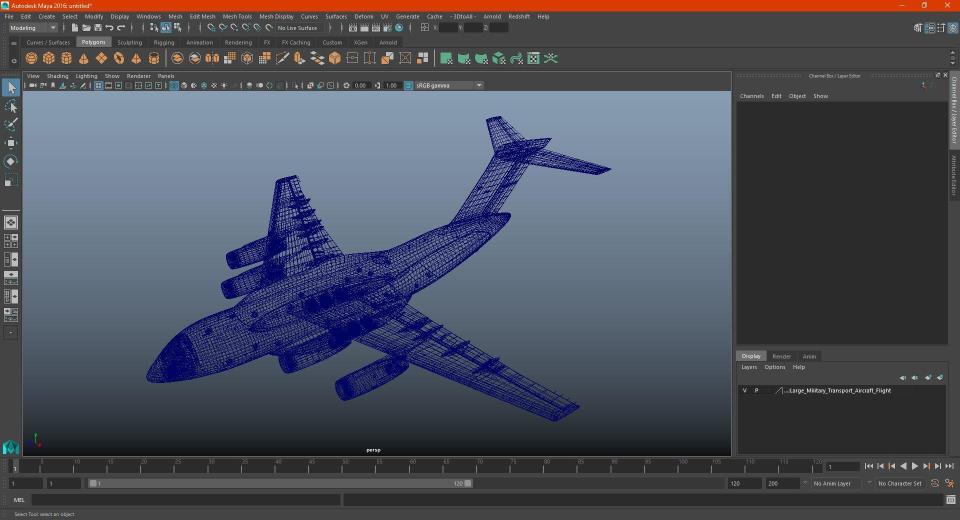960x520 pixels.
Task: Toggle the P playback box on aircraft layer
Action: pos(756,391)
